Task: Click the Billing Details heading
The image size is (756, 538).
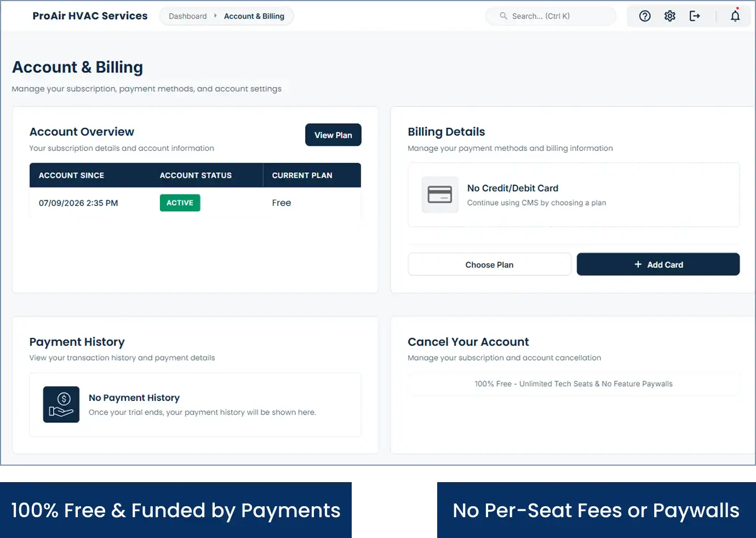Action: coord(446,131)
